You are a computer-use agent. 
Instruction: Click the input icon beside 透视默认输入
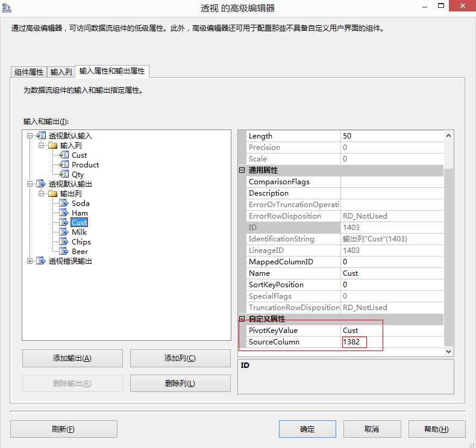click(41, 135)
